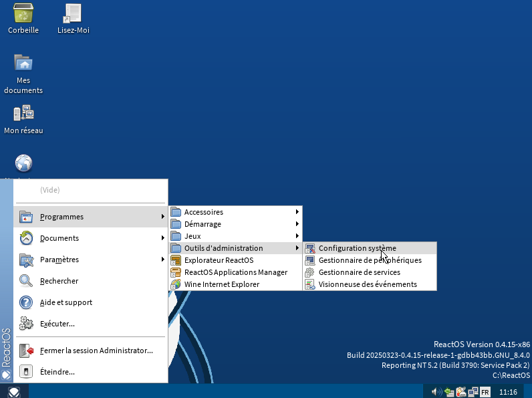This screenshot has width=532, height=398.
Task: Launch Explorateur ReactOS
Action: click(x=219, y=260)
